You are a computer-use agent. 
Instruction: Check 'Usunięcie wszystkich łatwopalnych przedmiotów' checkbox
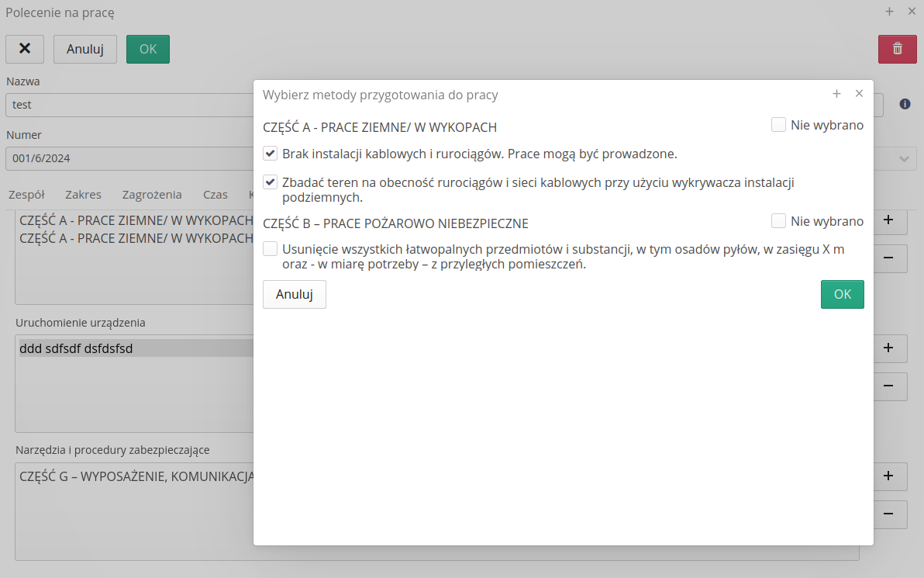[x=271, y=249]
